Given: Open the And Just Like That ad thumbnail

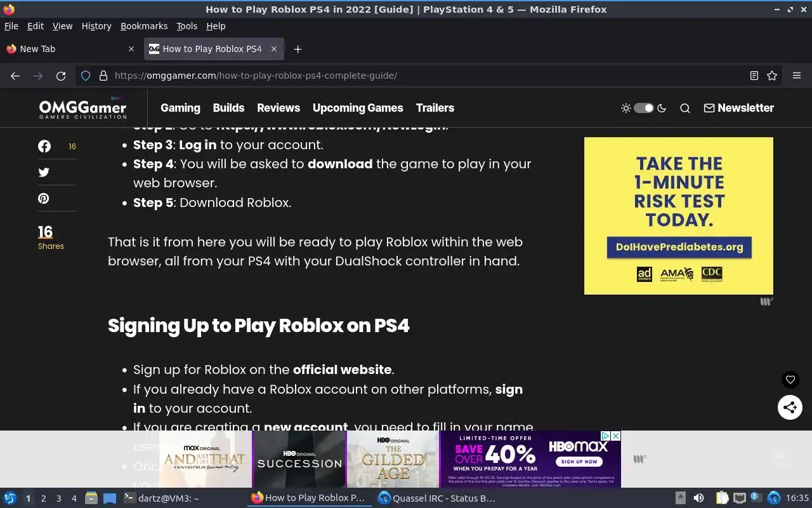Looking at the screenshot, I should tap(206, 460).
